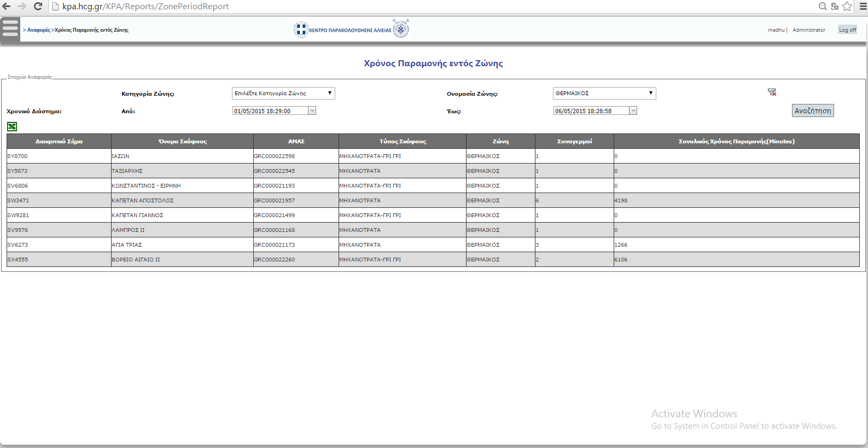Click the Από date field 01/05/2015
This screenshot has height=448, width=868.
[270, 110]
